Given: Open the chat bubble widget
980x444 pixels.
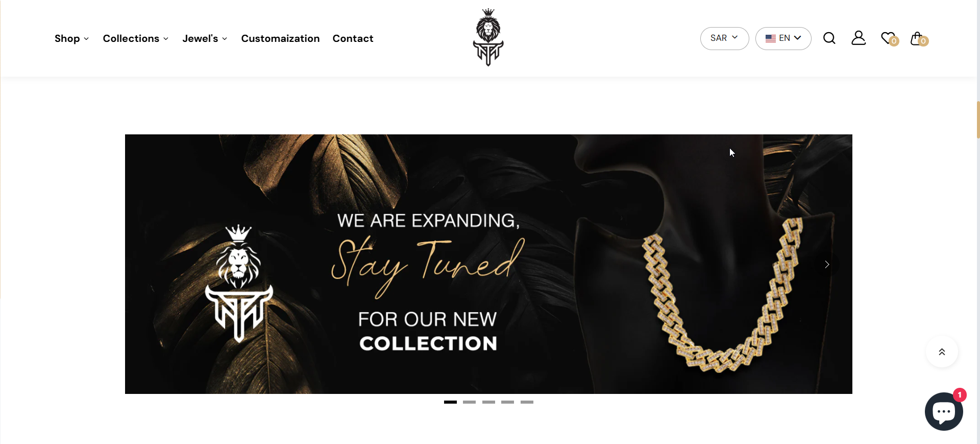Looking at the screenshot, I should pyautogui.click(x=944, y=411).
